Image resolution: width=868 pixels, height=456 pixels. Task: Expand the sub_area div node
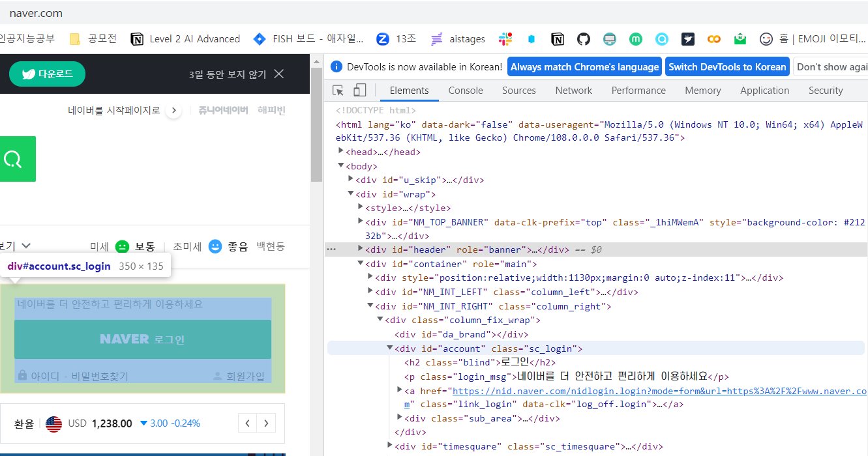coord(400,418)
